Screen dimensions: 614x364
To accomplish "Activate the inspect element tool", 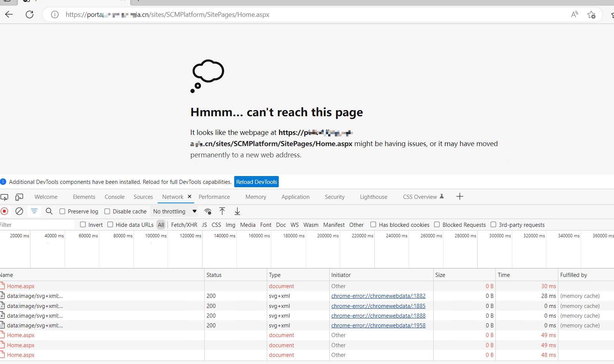I will [x=4, y=197].
